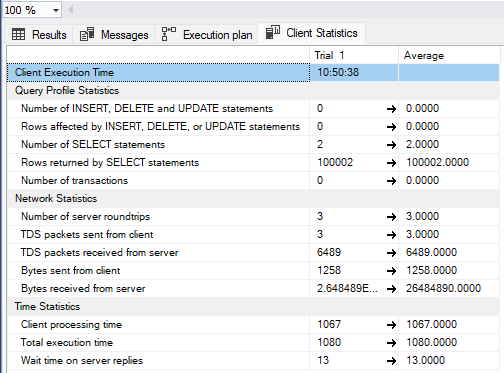
Task: Click the arrow in Bytes received from server row
Action: pyautogui.click(x=391, y=289)
